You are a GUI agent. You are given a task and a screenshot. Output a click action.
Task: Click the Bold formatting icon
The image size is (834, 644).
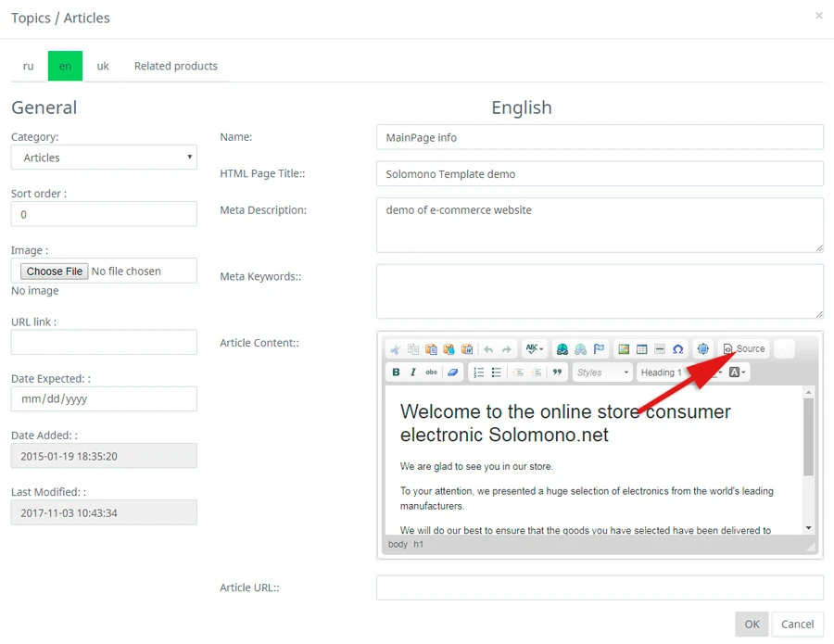point(397,373)
